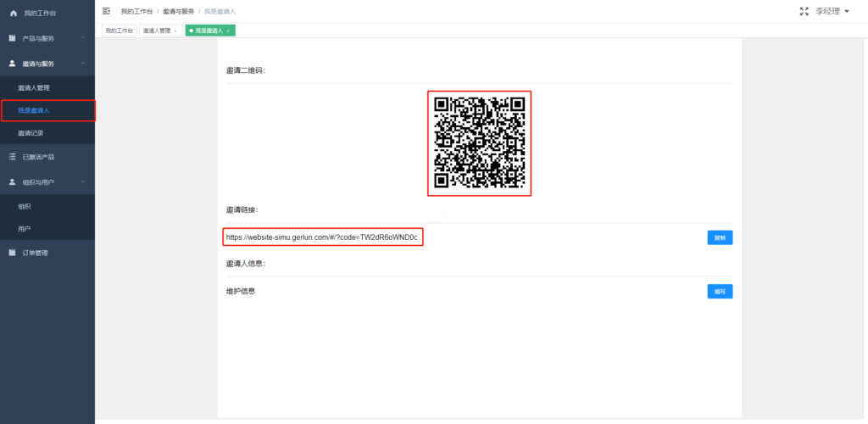Viewport: 868px width, 424px height.
Task: Switch to the 我的工作台 tab
Action: tap(119, 31)
